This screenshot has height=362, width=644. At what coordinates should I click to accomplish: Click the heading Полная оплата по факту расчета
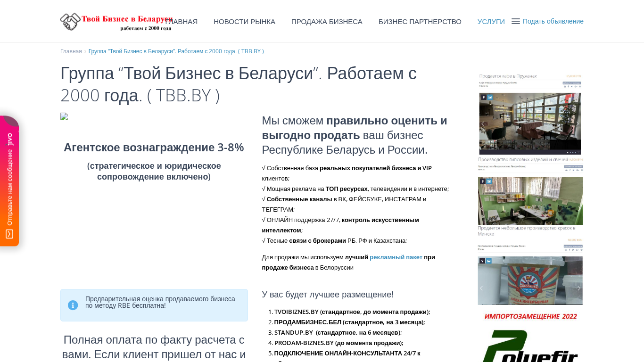pyautogui.click(x=154, y=347)
